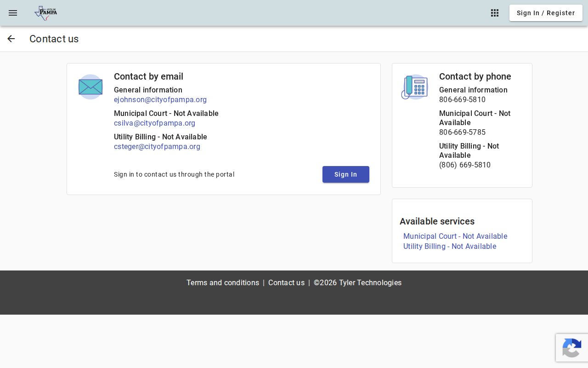Click the envelope email icon

(90, 87)
